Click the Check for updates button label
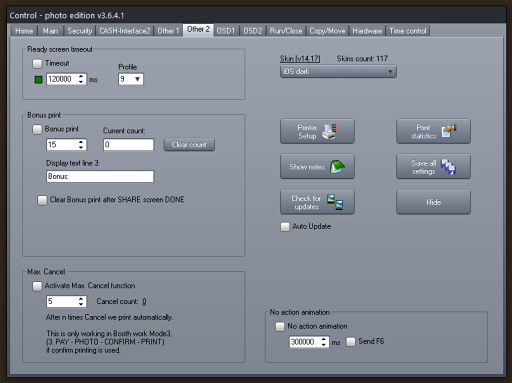Viewport: 512px width, 383px height. pos(306,202)
